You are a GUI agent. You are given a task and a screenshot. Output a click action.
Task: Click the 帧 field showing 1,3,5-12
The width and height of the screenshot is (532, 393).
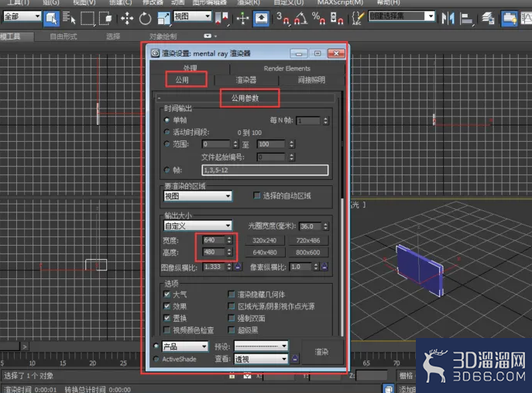266,170
